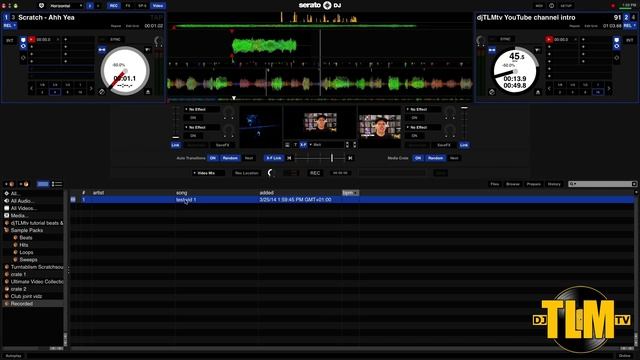The image size is (640, 360).
Task: Open the Video Mix source dropdown
Action: point(208,173)
